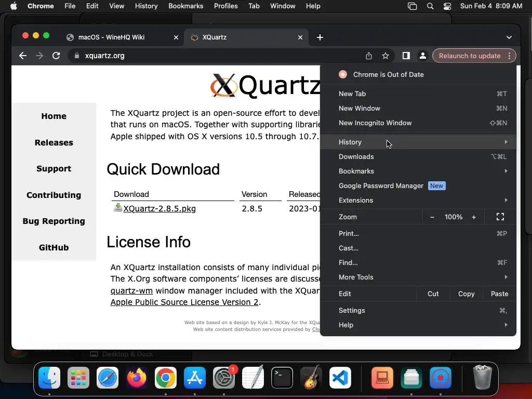Follow the quartz-wm link
Screen dimensions: 532x399
pyautogui.click(x=131, y=291)
